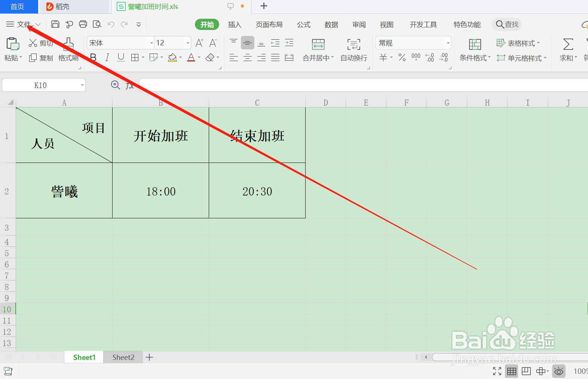Click the Print icon

83,24
